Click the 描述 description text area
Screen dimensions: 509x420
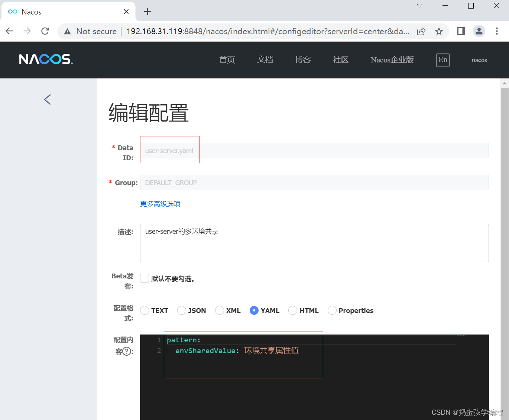click(314, 243)
